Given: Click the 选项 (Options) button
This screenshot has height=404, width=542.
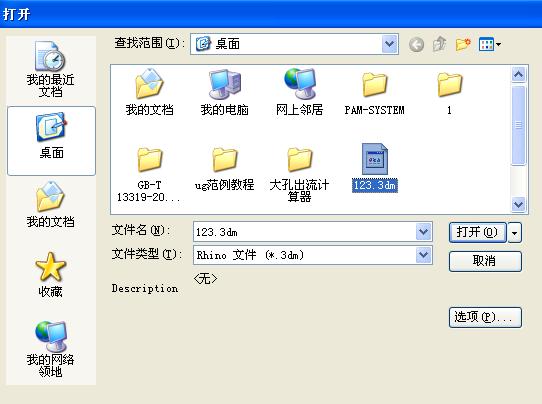Looking at the screenshot, I should pyautogui.click(x=485, y=317).
